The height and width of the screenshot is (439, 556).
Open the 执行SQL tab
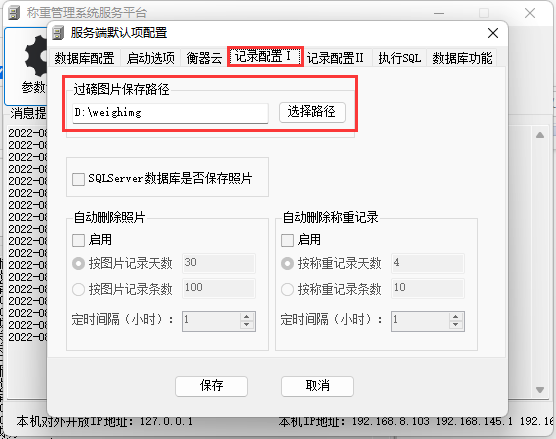point(399,58)
